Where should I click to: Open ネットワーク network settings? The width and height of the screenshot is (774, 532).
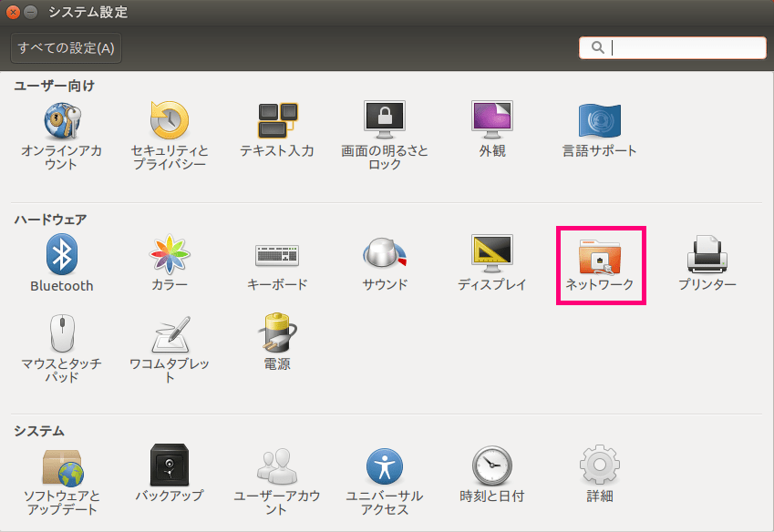pos(600,265)
